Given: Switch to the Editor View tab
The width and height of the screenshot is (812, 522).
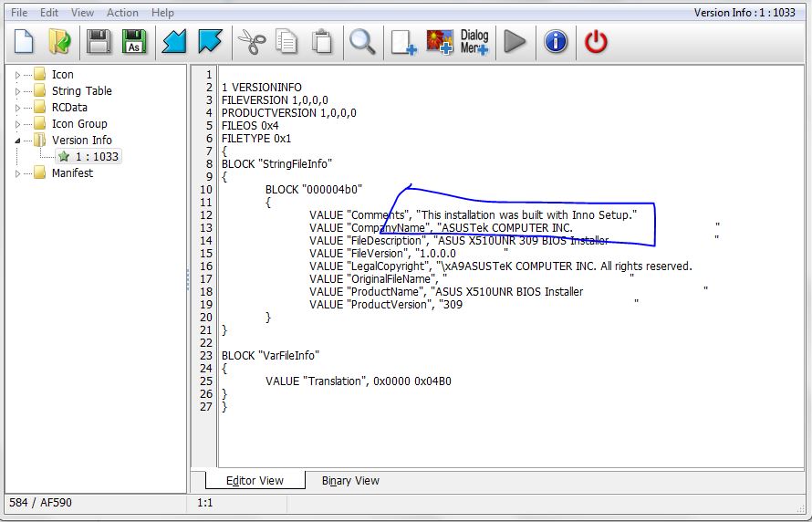Looking at the screenshot, I should pyautogui.click(x=255, y=481).
